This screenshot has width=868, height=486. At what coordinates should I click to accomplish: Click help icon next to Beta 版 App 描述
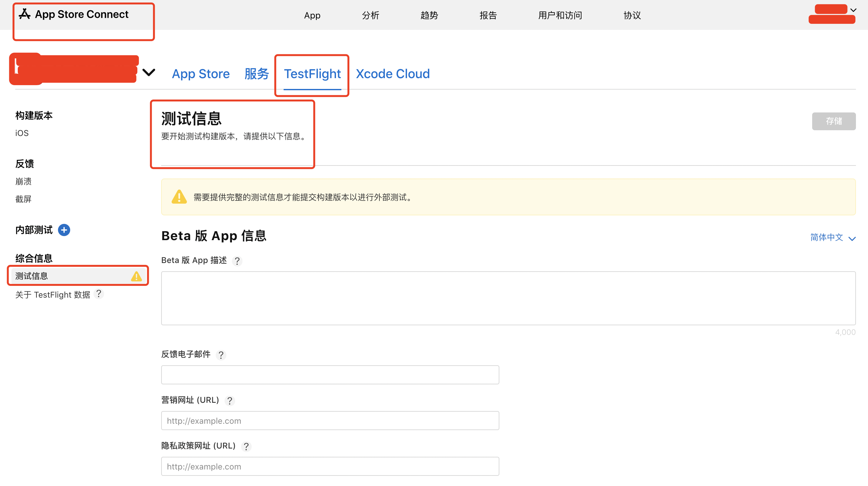(237, 261)
